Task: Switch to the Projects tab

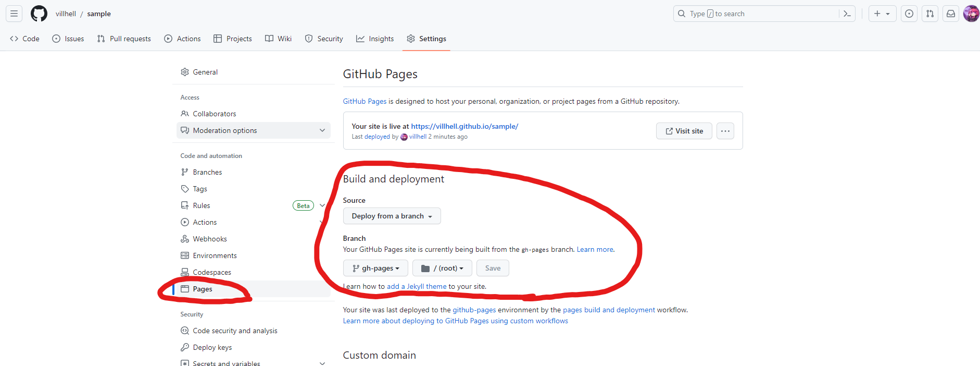Action: click(x=233, y=39)
